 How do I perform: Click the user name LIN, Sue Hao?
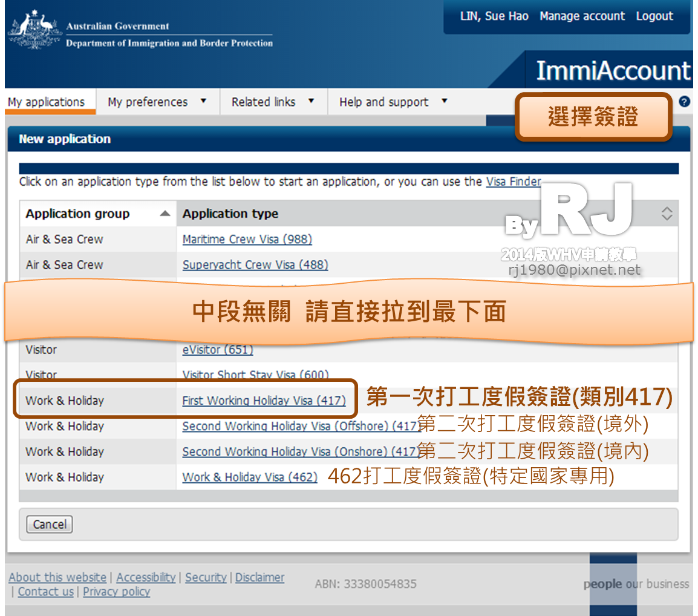[494, 16]
